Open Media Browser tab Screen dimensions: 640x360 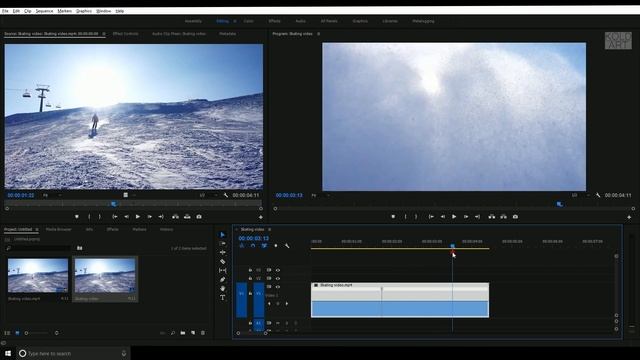pyautogui.click(x=59, y=229)
